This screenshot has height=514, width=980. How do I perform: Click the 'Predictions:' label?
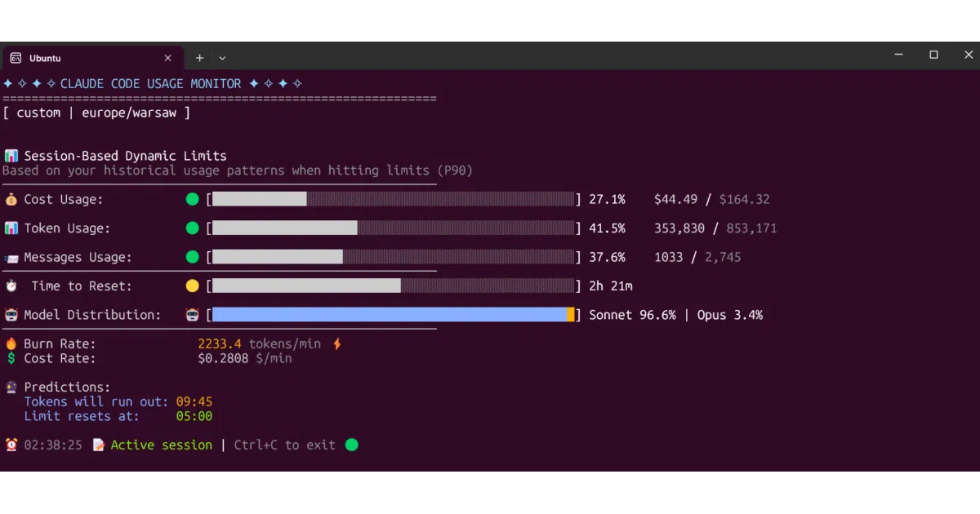pos(67,387)
